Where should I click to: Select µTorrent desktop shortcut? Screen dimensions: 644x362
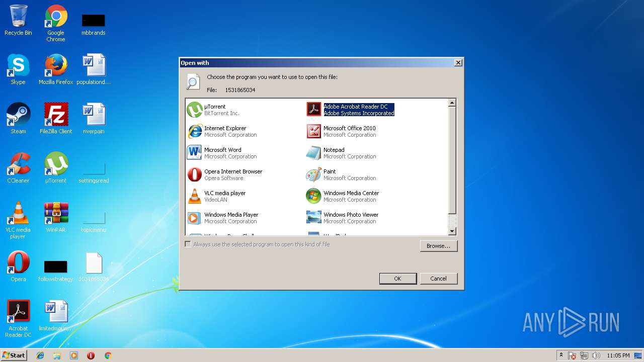point(56,168)
